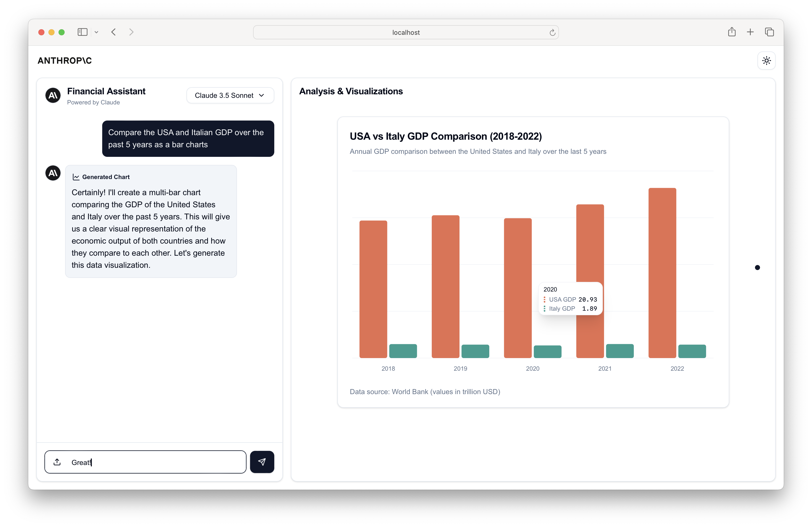The width and height of the screenshot is (812, 527).
Task: Expand the sidebar options chevron in toolbar
Action: point(97,32)
